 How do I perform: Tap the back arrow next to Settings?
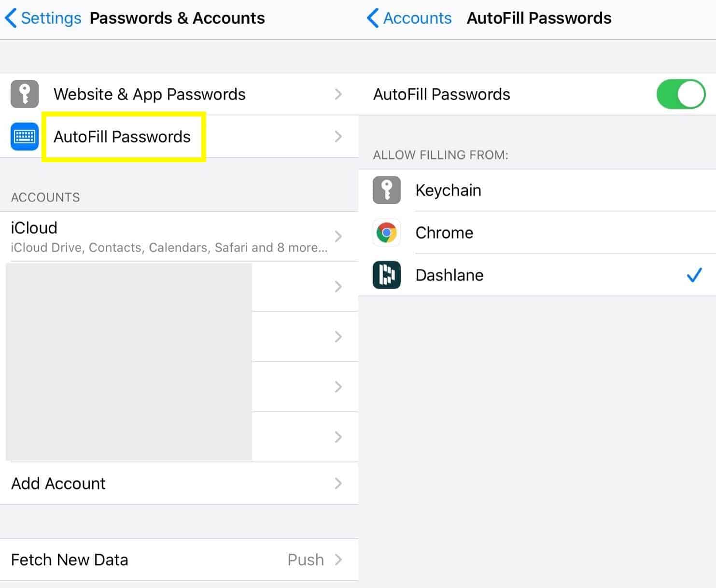tap(11, 18)
